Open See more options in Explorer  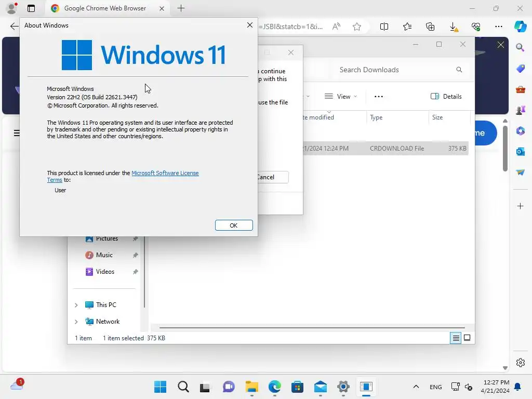[x=379, y=97]
